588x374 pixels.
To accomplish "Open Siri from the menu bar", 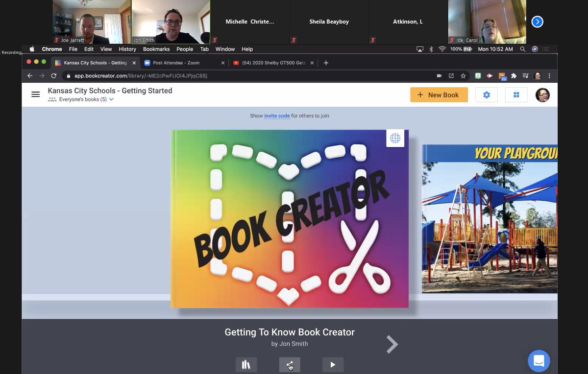I will point(535,49).
